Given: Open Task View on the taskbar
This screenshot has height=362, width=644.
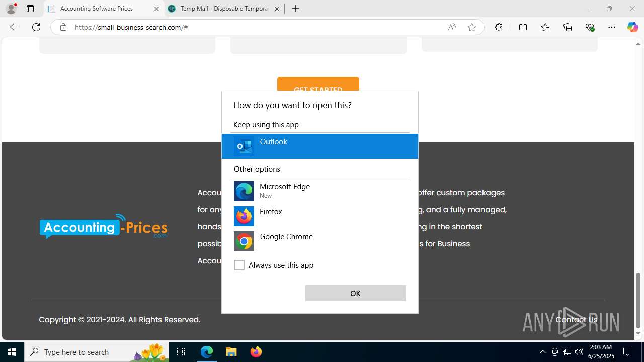Looking at the screenshot, I should [181, 352].
